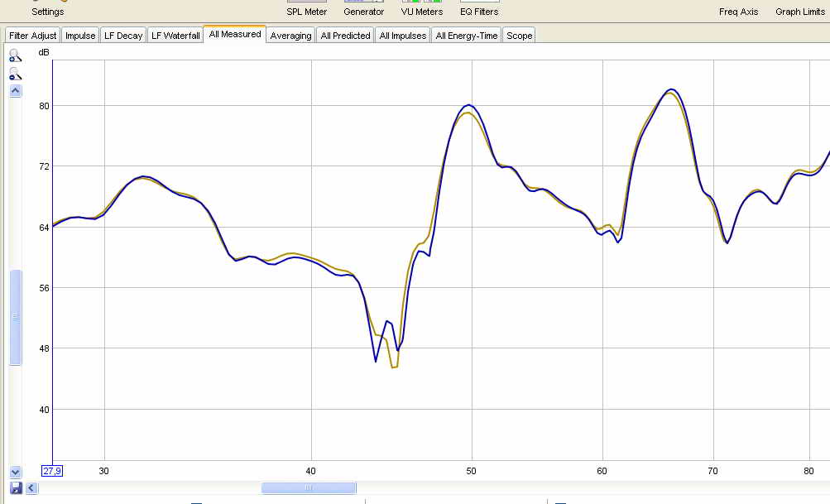This screenshot has height=504, width=830.
Task: Switch to the Filter Adjust tab
Action: 33,36
